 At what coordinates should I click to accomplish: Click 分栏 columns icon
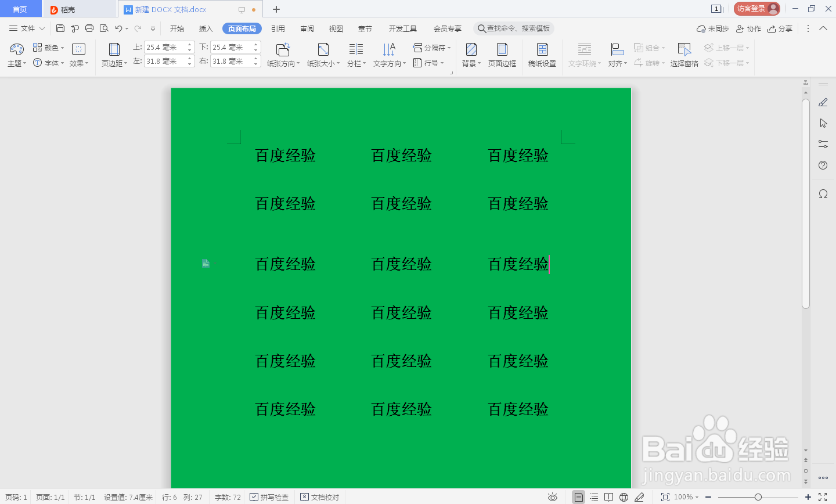pyautogui.click(x=356, y=49)
